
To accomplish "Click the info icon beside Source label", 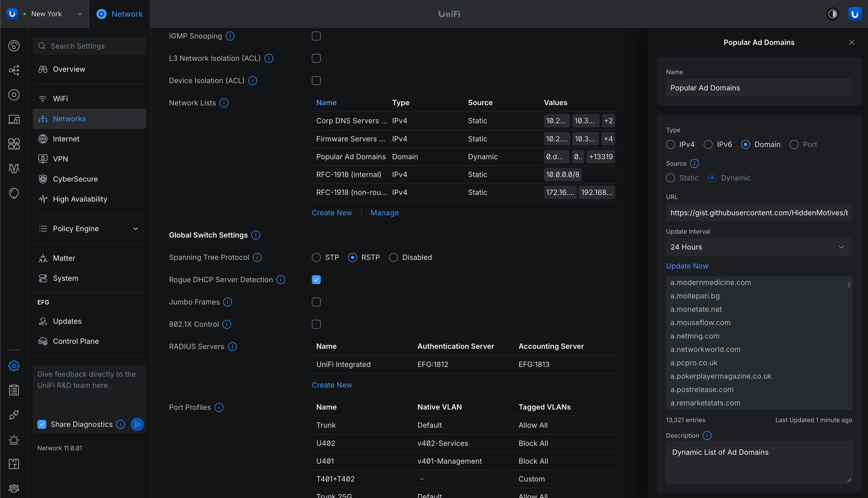I will pyautogui.click(x=694, y=164).
